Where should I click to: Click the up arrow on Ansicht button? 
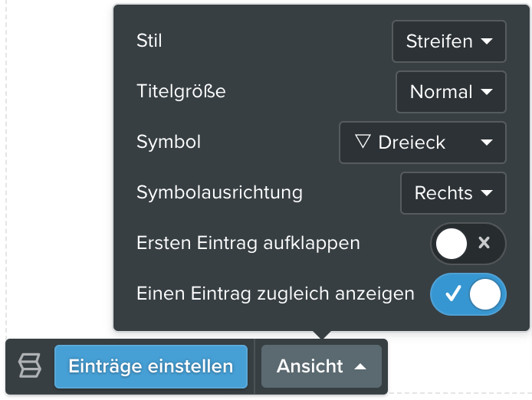360,367
